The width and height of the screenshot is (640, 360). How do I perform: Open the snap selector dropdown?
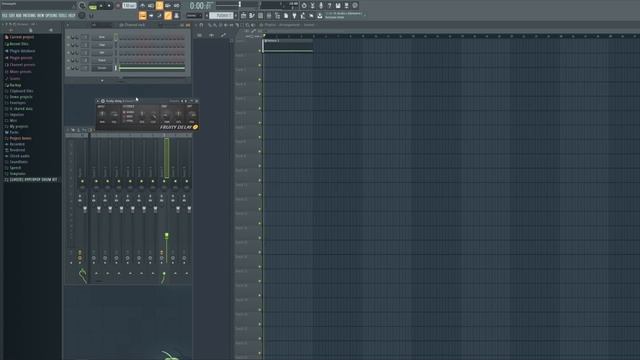(194, 16)
